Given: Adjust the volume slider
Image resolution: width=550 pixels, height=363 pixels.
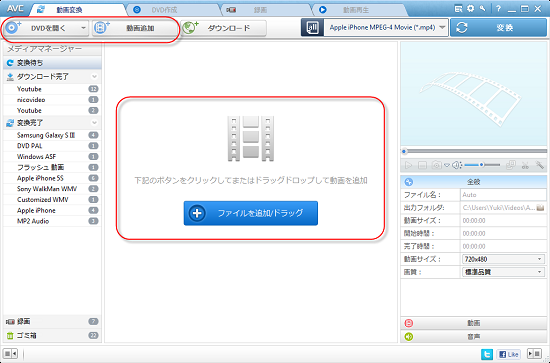Looking at the screenshot, I should [482, 165].
